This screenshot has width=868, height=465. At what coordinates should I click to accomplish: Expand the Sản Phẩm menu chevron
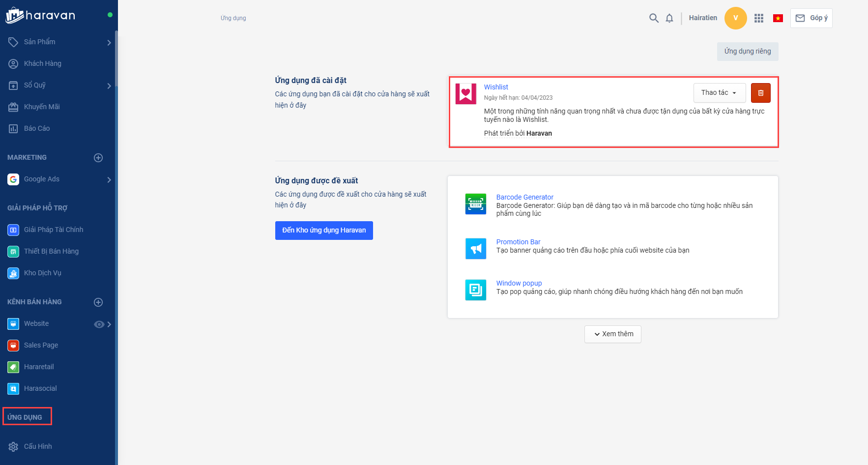(109, 43)
